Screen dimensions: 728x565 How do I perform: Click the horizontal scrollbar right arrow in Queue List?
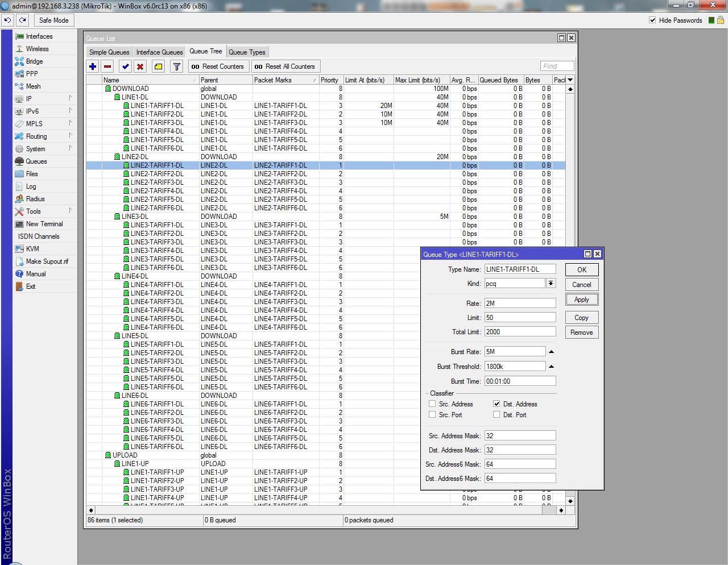click(x=561, y=510)
